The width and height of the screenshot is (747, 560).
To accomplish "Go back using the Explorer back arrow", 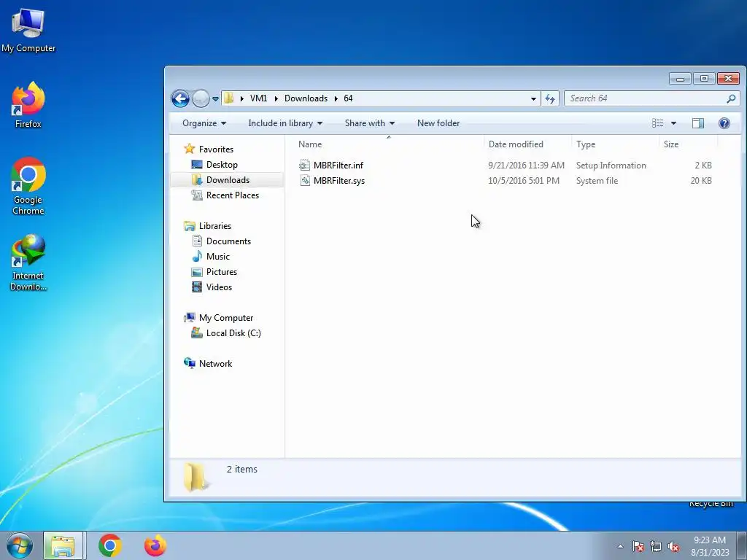I will [181, 98].
